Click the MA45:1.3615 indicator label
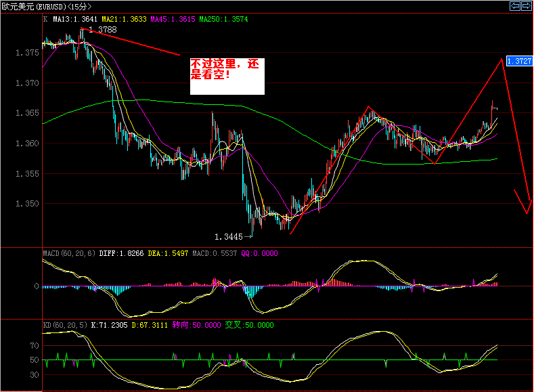Screen dimensions: 534x392 [x=173, y=19]
